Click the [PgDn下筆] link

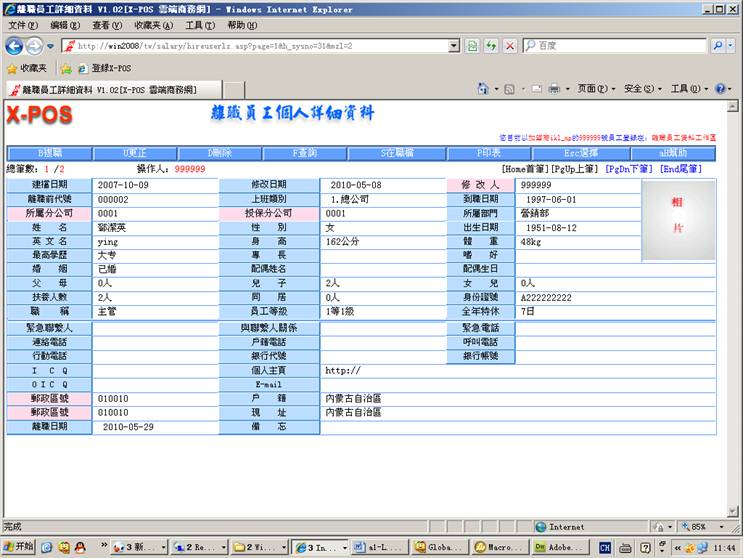pyautogui.click(x=629, y=169)
